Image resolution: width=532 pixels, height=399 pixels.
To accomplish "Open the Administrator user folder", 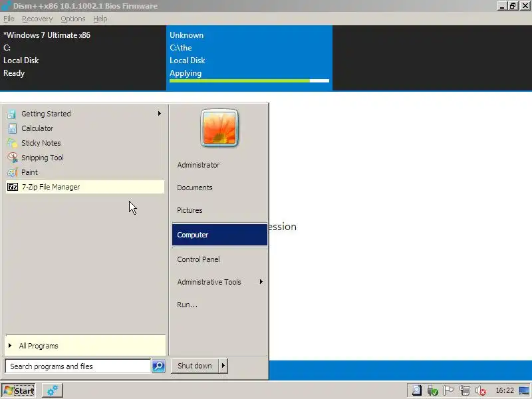I will pos(219,165).
